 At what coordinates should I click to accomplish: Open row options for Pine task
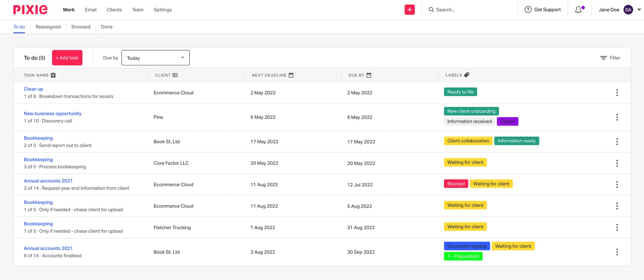617,117
